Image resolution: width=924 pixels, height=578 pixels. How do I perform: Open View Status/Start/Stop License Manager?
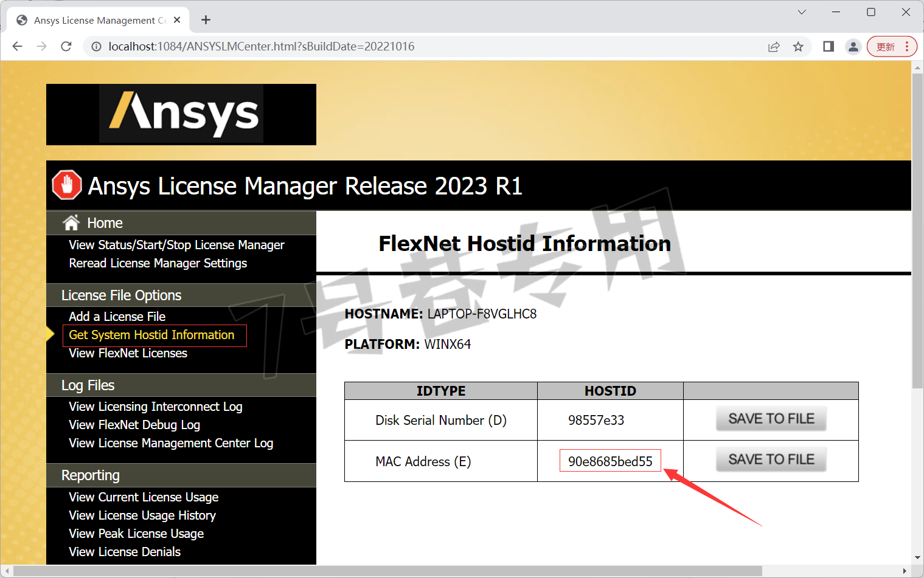pyautogui.click(x=176, y=245)
